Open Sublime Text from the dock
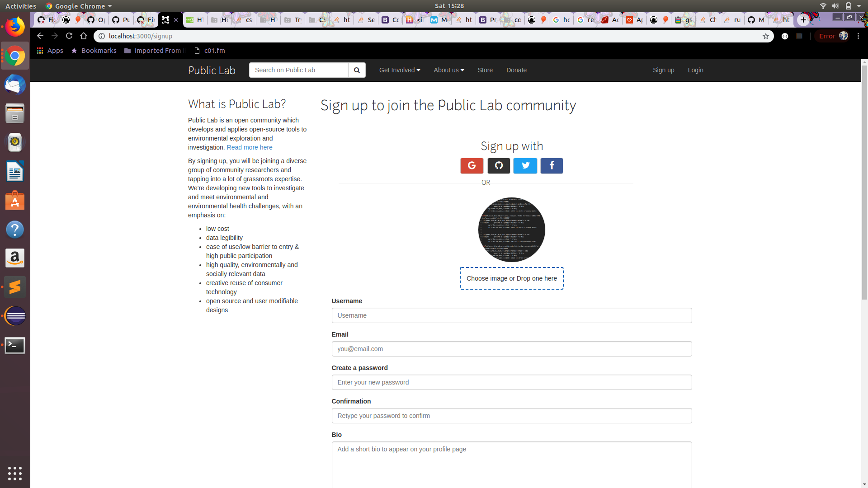The width and height of the screenshot is (868, 488). pos(15,287)
